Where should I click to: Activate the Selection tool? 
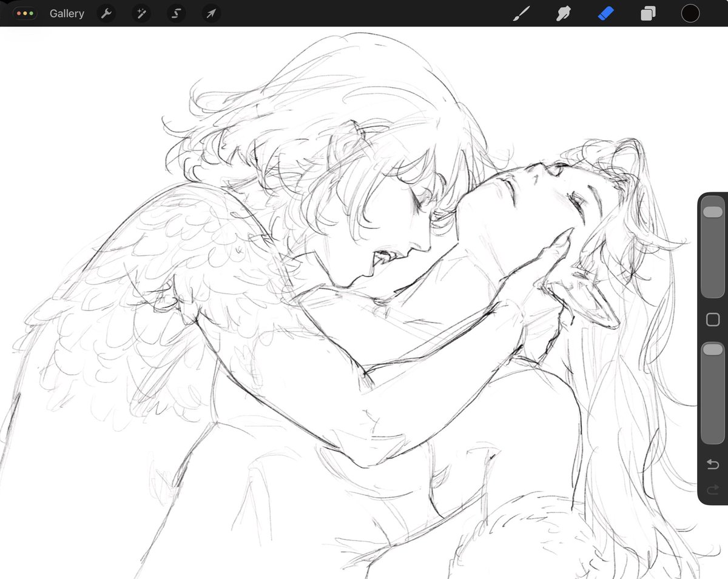[x=176, y=13]
